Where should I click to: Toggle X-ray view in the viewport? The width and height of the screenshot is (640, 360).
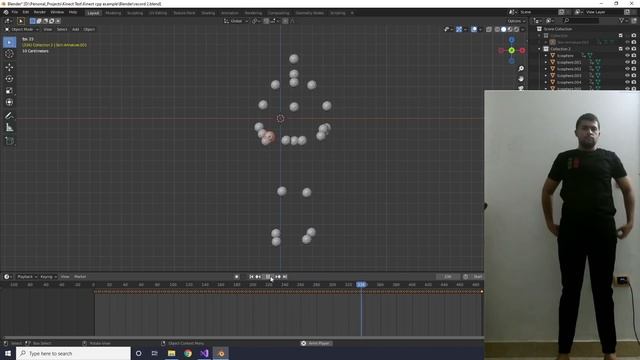pos(489,29)
